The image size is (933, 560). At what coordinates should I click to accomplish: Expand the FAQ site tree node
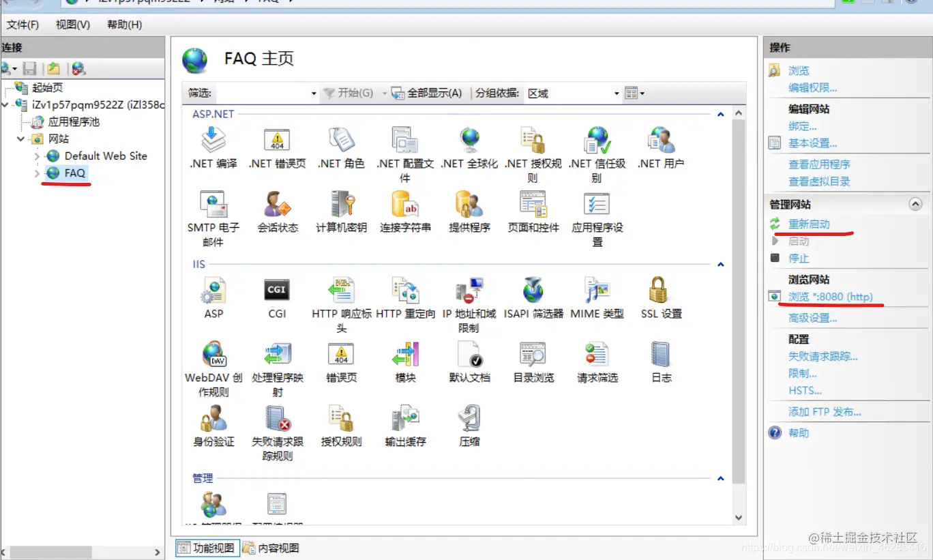[37, 173]
